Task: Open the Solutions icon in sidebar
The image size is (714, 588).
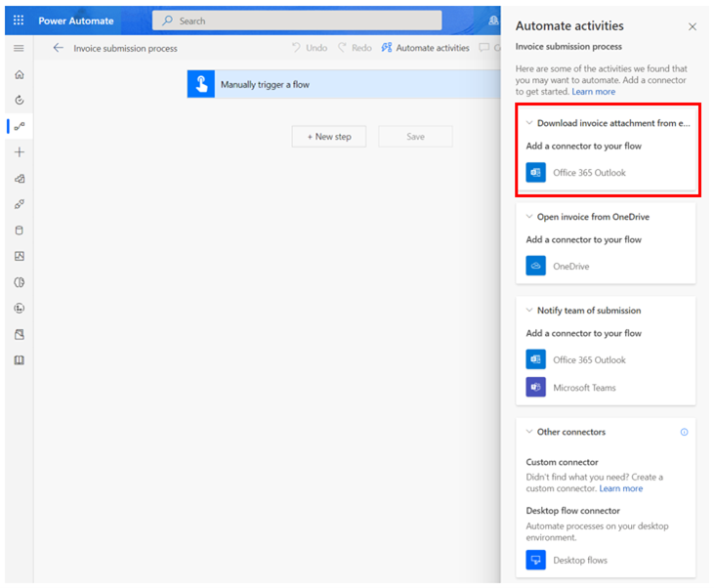Action: 20,334
